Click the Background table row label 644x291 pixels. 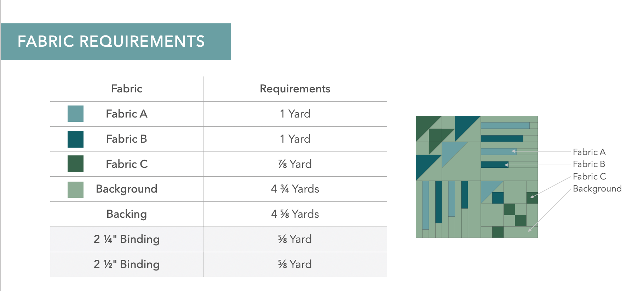pos(127,189)
